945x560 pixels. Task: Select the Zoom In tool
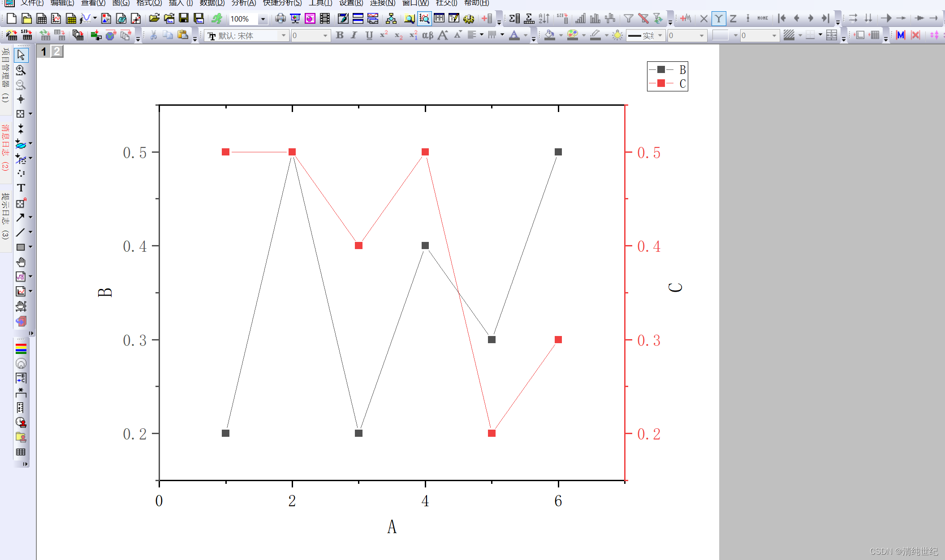[21, 70]
